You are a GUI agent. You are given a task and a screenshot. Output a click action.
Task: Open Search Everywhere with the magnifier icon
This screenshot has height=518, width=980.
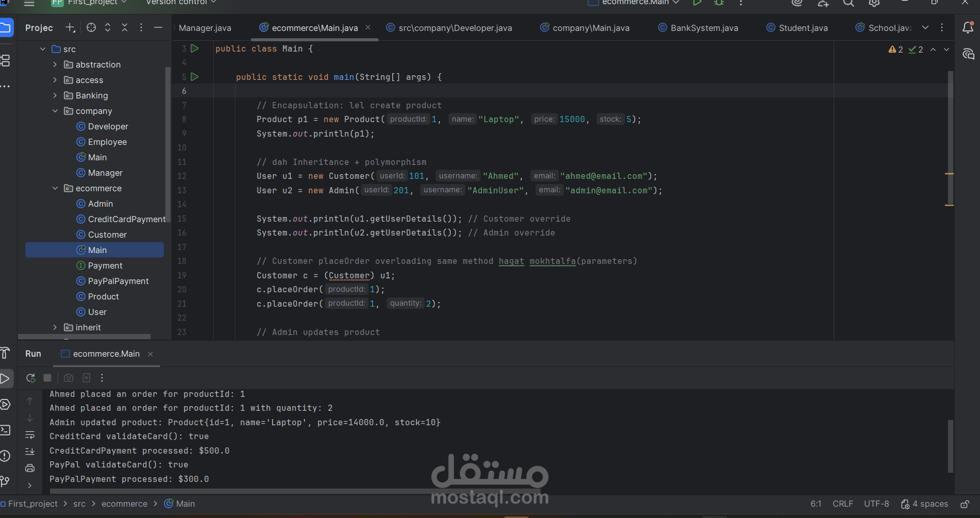pyautogui.click(x=848, y=3)
